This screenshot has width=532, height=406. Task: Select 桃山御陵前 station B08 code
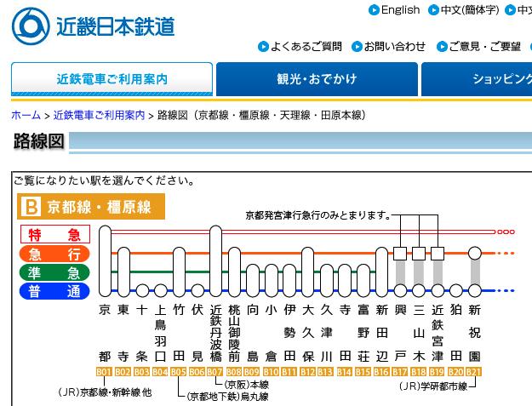click(234, 372)
